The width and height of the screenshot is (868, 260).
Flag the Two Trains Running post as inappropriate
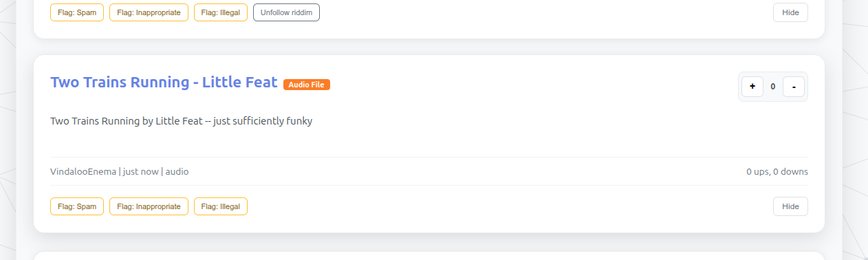149,206
